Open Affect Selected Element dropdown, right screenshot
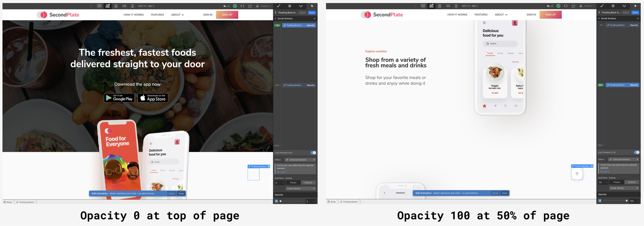The height and width of the screenshot is (226, 644). (624, 159)
